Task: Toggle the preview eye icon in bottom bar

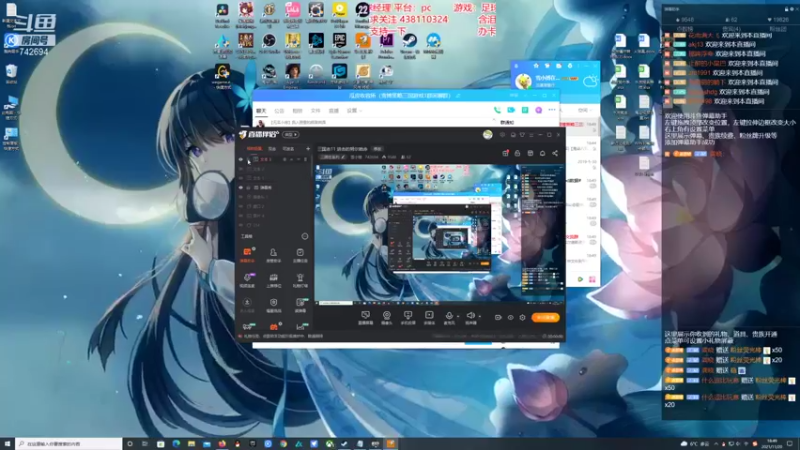Action: click(x=510, y=317)
